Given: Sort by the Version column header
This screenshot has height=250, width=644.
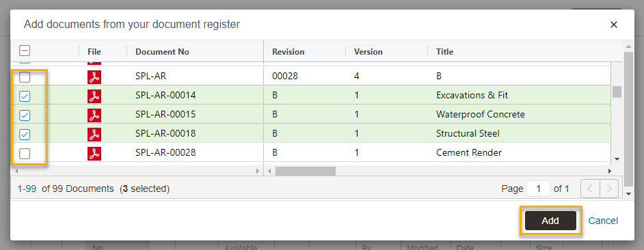Looking at the screenshot, I should 368,52.
